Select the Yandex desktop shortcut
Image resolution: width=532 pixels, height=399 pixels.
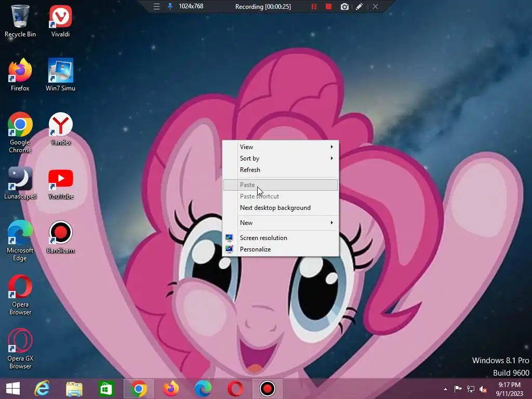click(60, 129)
